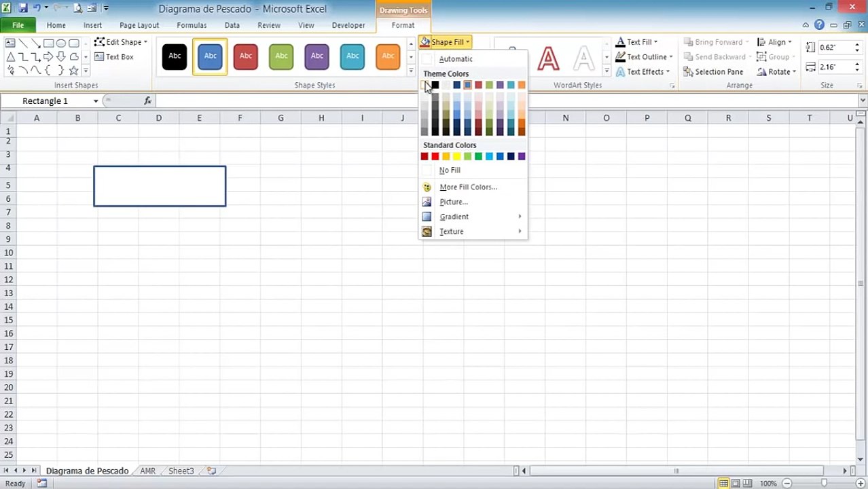868x489 pixels.
Task: Open the File tab
Action: (x=18, y=25)
